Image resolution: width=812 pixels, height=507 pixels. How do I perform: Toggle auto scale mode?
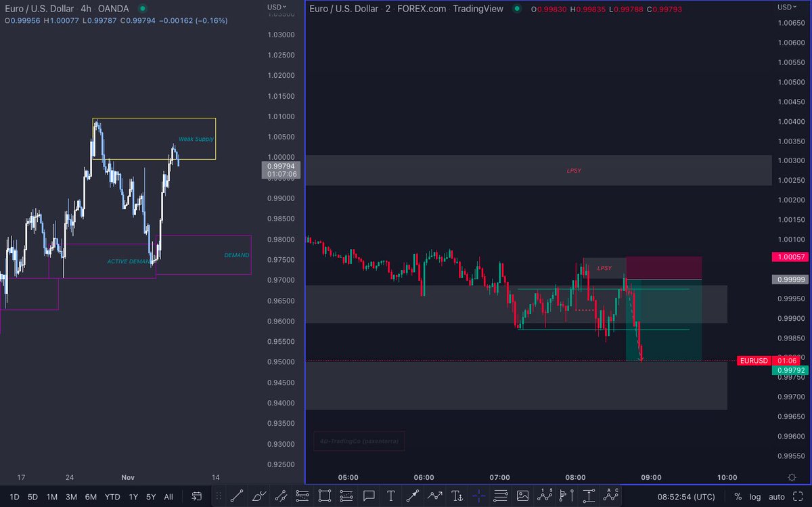point(776,497)
